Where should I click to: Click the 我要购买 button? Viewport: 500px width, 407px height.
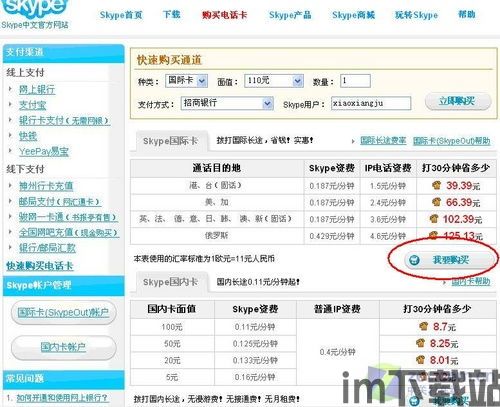coord(449,260)
